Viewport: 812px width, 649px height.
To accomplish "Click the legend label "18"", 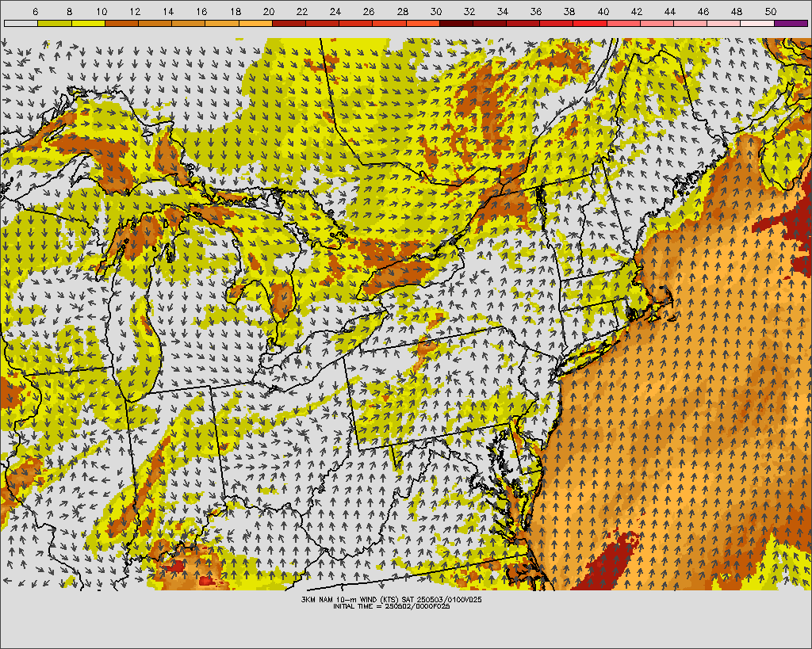I will point(235,11).
